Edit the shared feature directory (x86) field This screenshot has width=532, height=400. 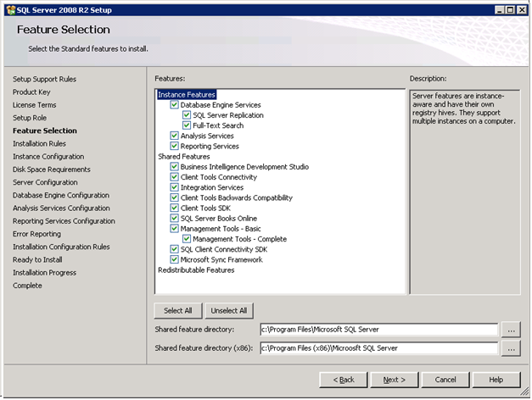pos(379,348)
